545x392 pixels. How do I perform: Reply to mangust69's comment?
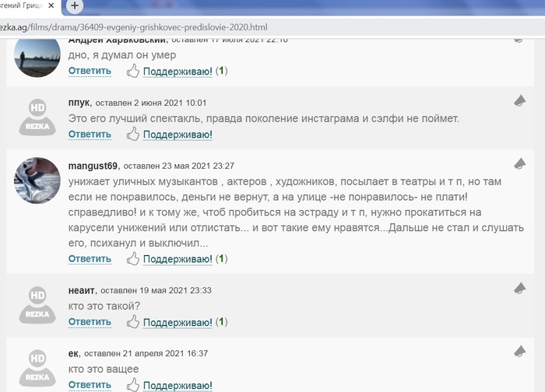[90, 259]
